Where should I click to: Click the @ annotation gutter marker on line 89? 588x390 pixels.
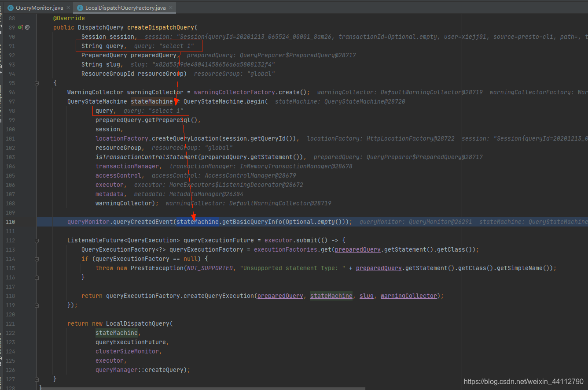(27, 27)
